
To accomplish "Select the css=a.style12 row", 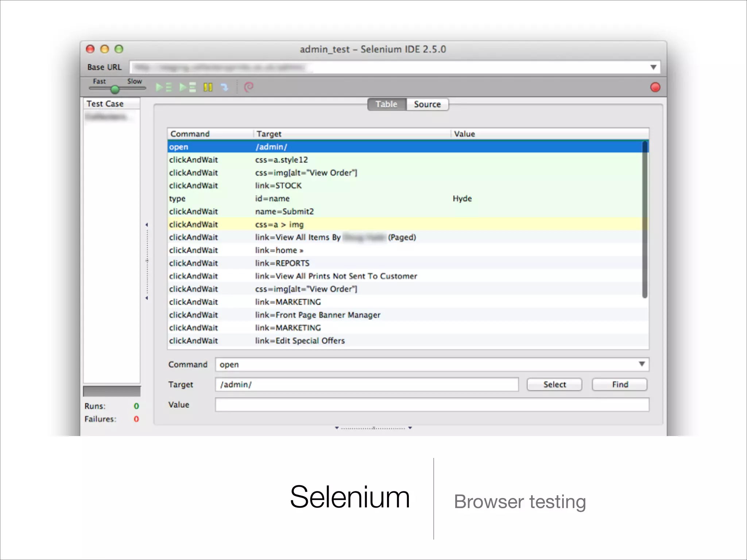I will [x=405, y=160].
